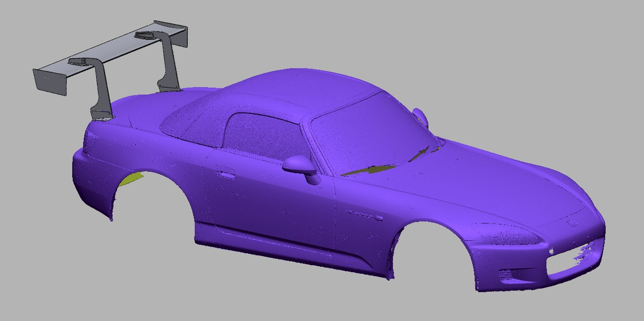Viewport: 644px width, 321px height.
Task: Select the side badge on the front fender
Action: point(363,217)
